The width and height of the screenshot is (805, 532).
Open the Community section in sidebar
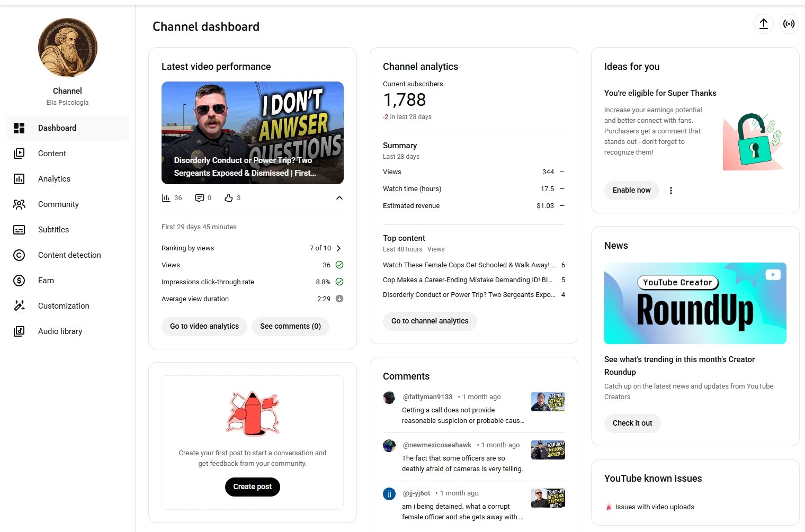coord(58,204)
